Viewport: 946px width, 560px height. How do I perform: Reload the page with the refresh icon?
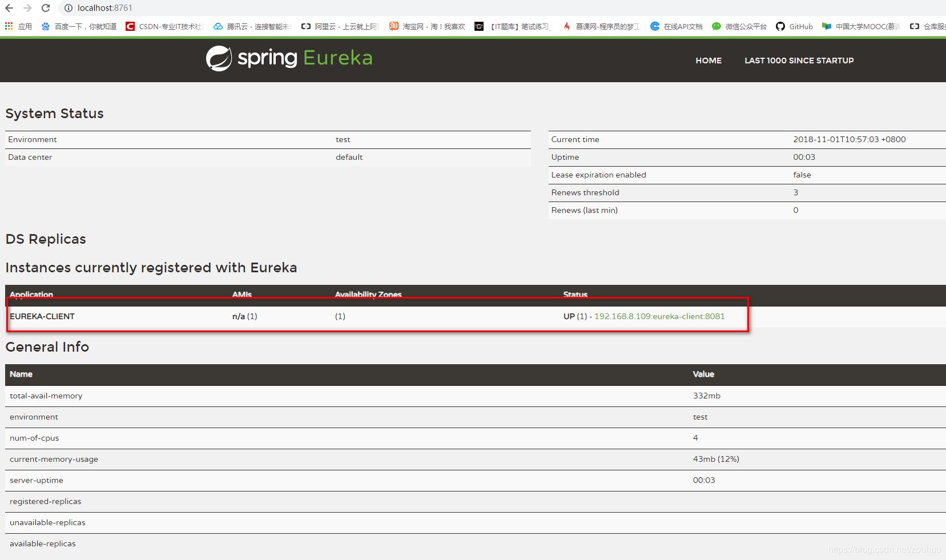click(46, 8)
